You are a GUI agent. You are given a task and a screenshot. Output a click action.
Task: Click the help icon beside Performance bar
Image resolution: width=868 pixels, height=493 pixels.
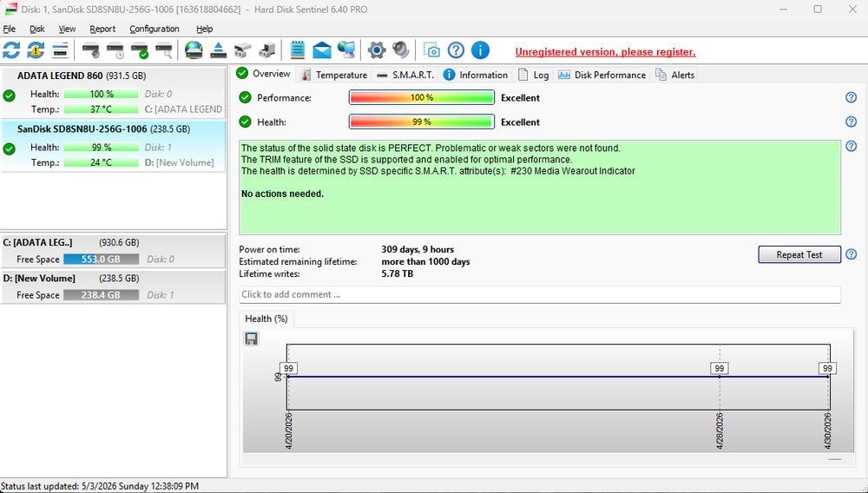pyautogui.click(x=852, y=97)
